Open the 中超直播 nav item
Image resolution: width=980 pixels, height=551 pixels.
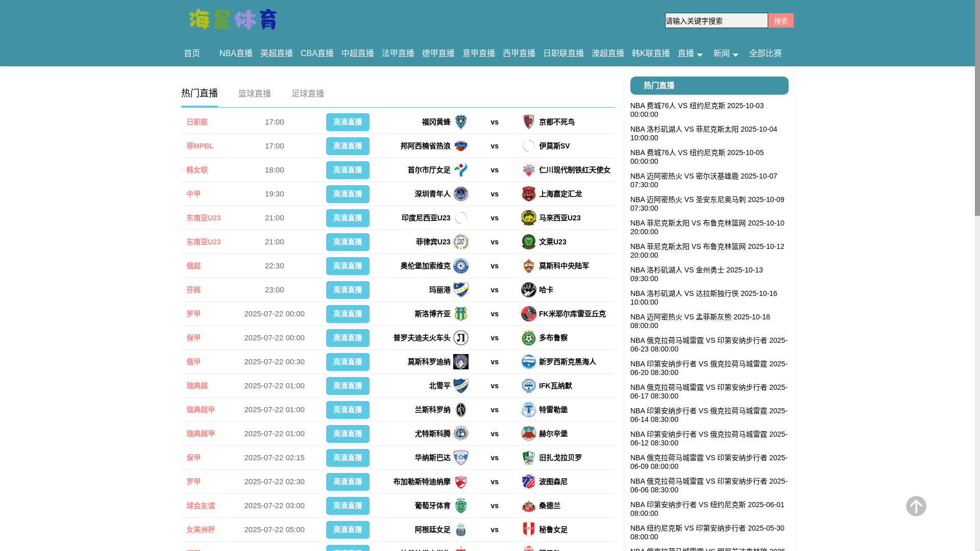358,54
